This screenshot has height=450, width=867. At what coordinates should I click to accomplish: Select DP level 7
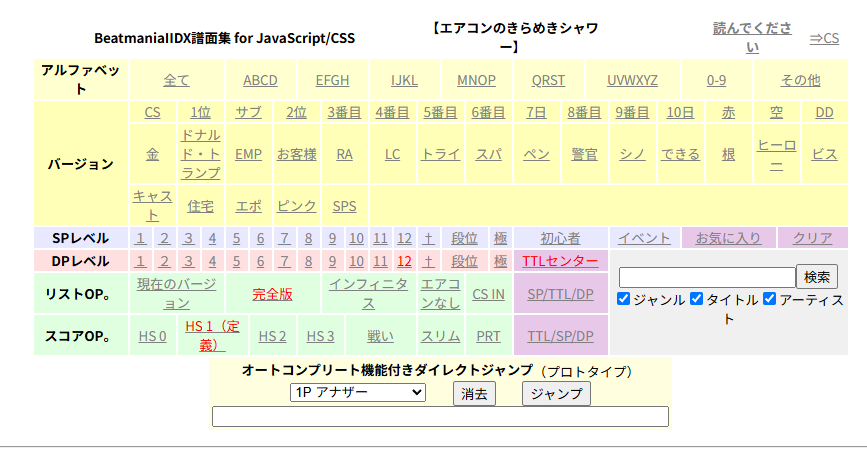point(284,261)
